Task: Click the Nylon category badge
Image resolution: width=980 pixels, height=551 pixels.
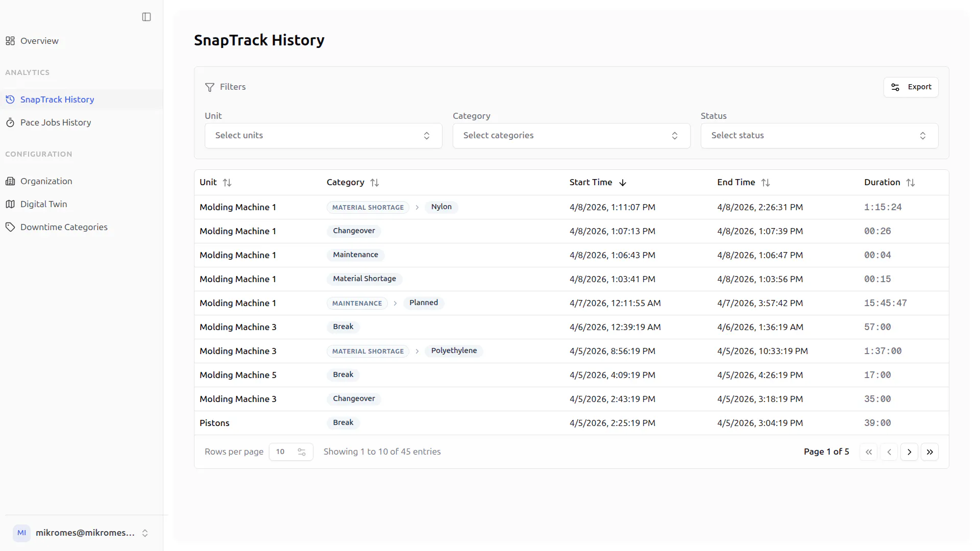Action: [442, 207]
